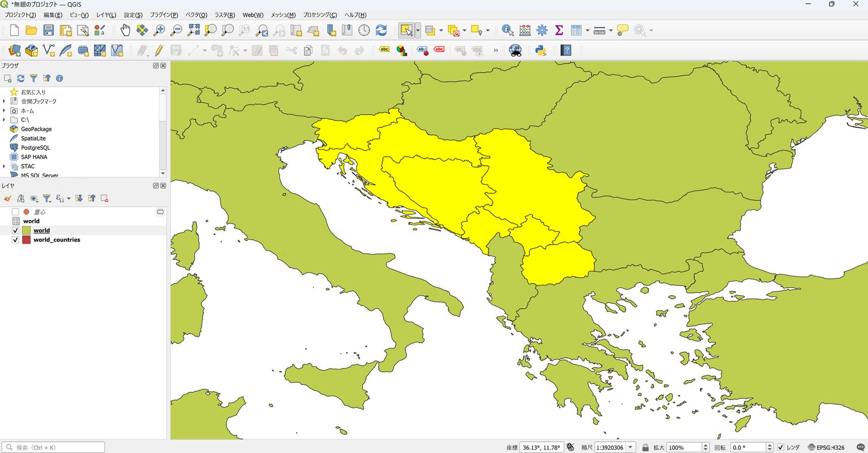Open the レイヤ menu
The width and height of the screenshot is (868, 453).
point(106,15)
